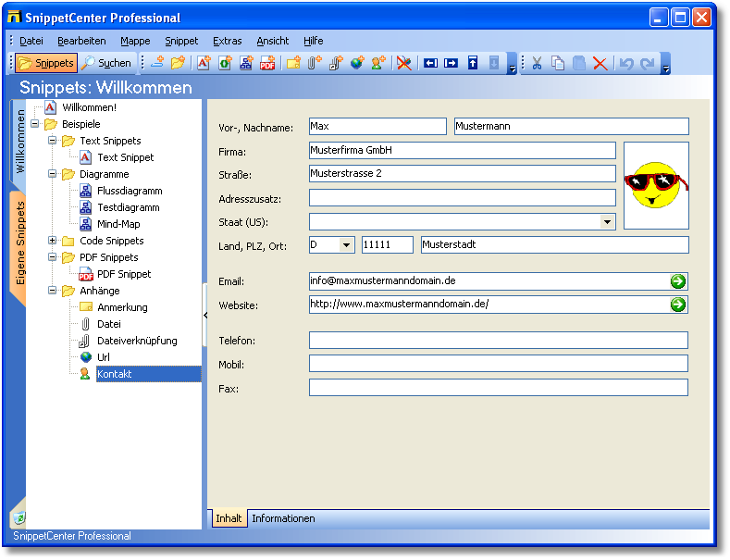The image size is (730, 560).
Task: Click the green open Website arrow button
Action: tap(678, 305)
